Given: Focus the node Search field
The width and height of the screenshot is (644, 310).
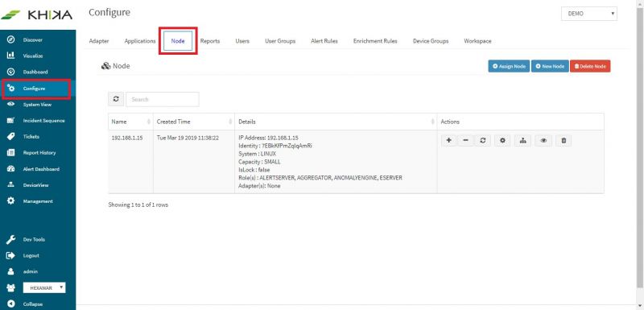Looking at the screenshot, I should pos(163,99).
